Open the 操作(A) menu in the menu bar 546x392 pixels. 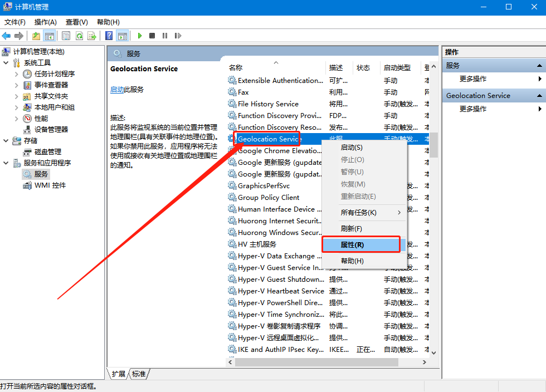(x=45, y=22)
